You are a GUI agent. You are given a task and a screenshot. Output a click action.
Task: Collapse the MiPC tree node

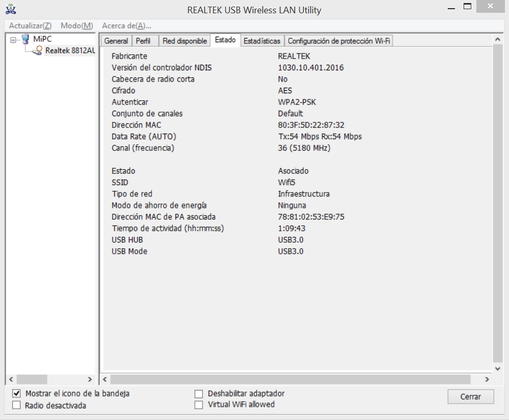coord(13,40)
